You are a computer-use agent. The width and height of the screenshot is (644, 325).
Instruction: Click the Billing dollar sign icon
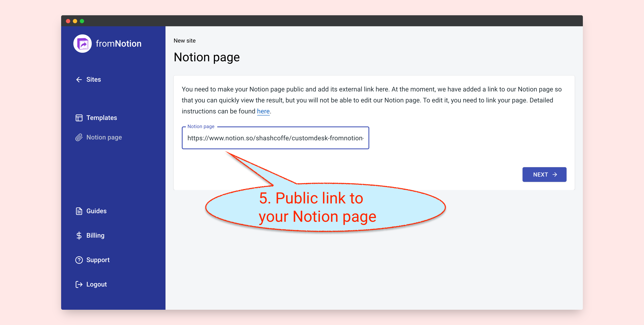79,236
